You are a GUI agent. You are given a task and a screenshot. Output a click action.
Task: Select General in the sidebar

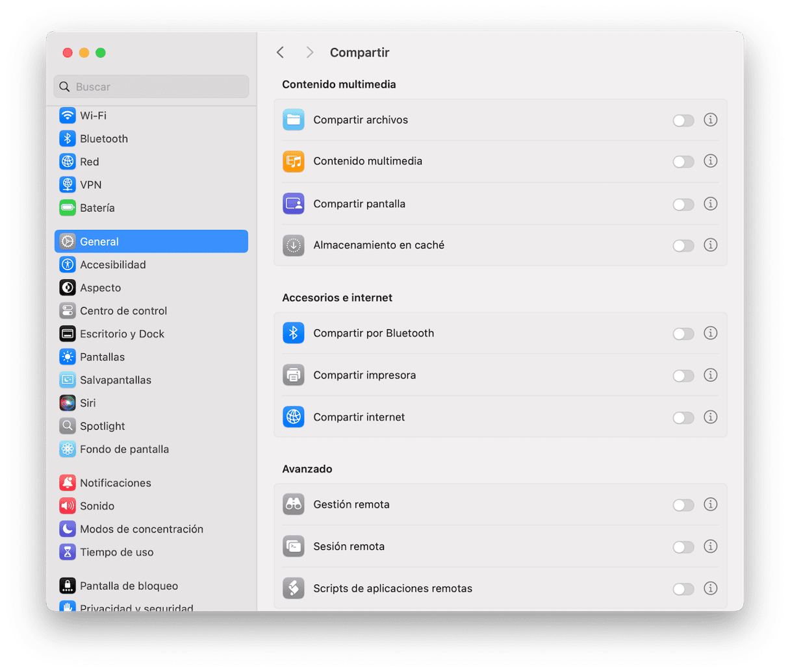[151, 242]
